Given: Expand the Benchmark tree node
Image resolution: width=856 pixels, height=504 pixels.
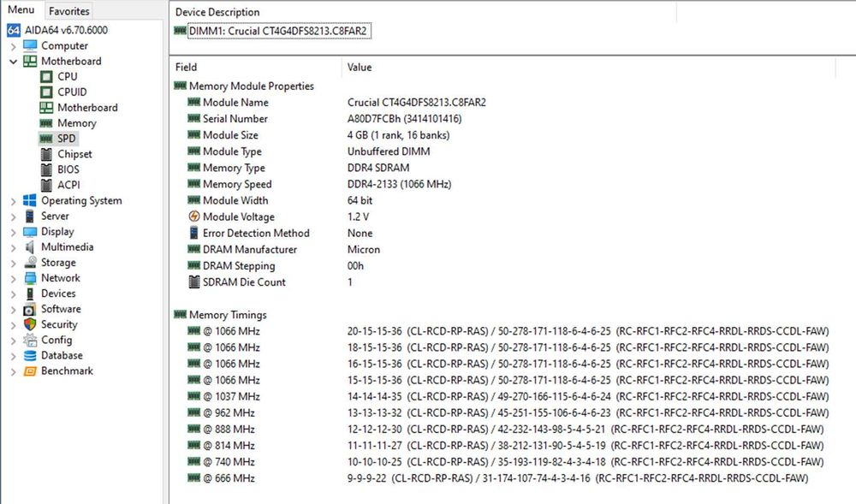Looking at the screenshot, I should coord(14,371).
